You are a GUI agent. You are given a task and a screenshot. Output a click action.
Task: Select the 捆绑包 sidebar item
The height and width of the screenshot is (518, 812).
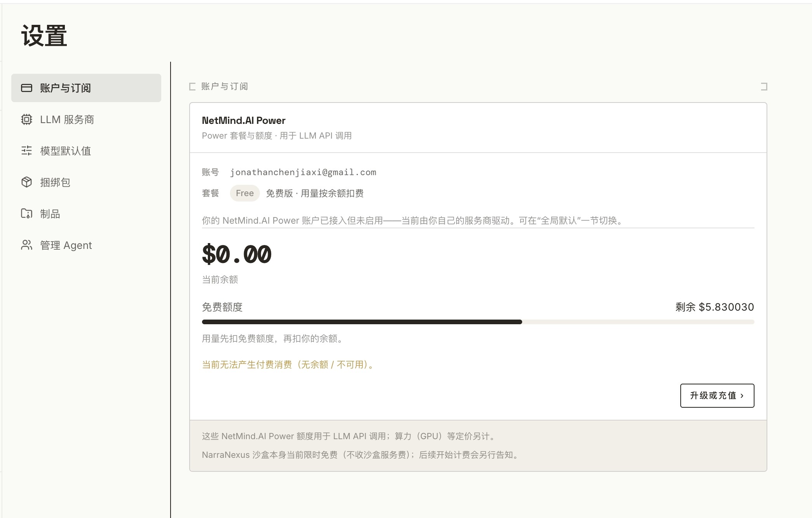[86, 182]
